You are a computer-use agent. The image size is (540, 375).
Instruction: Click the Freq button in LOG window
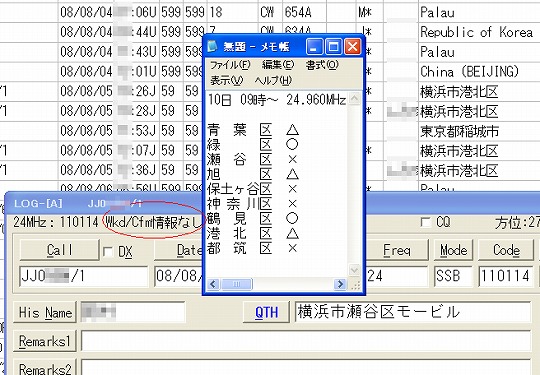click(x=396, y=250)
